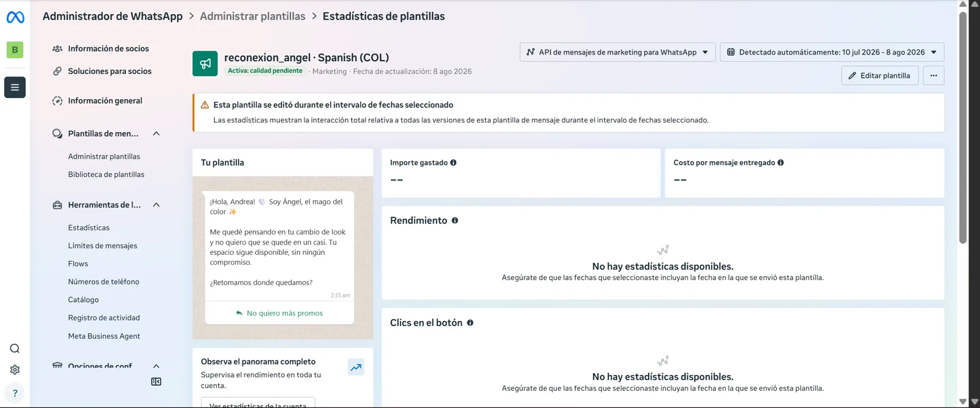This screenshot has height=408, width=980.
Task: Click warning triangle icon in edit notice
Action: coord(205,105)
